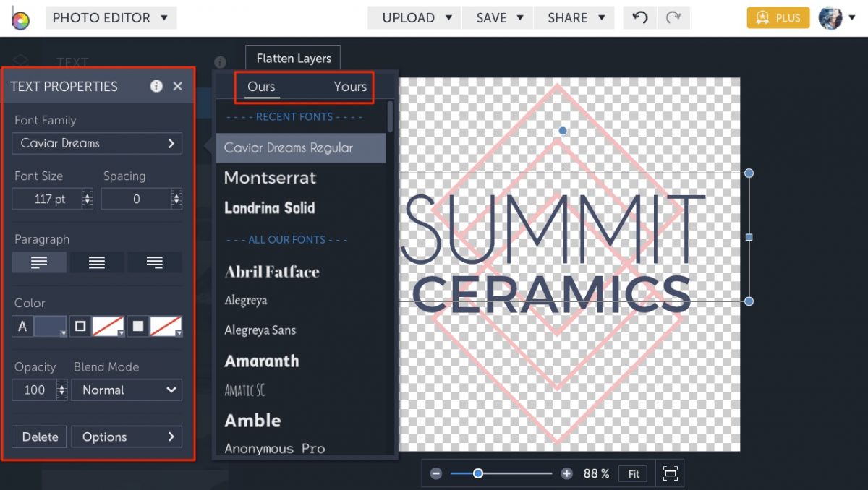This screenshot has height=490, width=868.
Task: Choose the Amatic SC font
Action: coord(244,390)
